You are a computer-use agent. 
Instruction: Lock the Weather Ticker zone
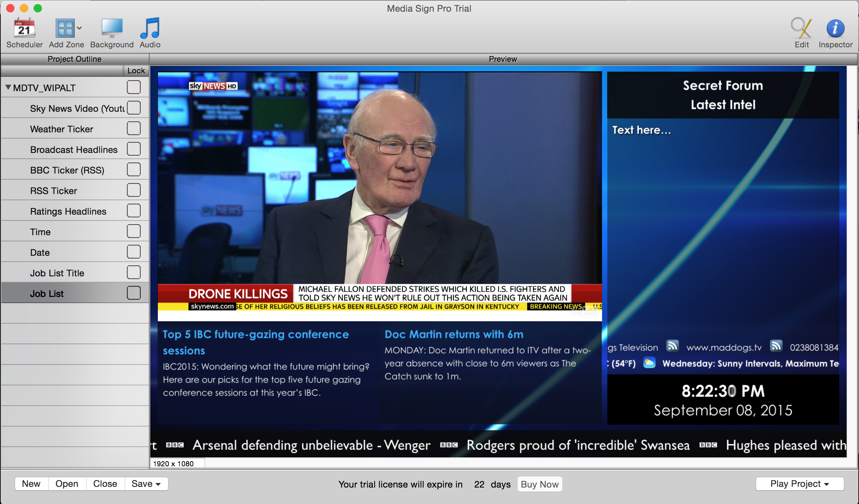133,128
